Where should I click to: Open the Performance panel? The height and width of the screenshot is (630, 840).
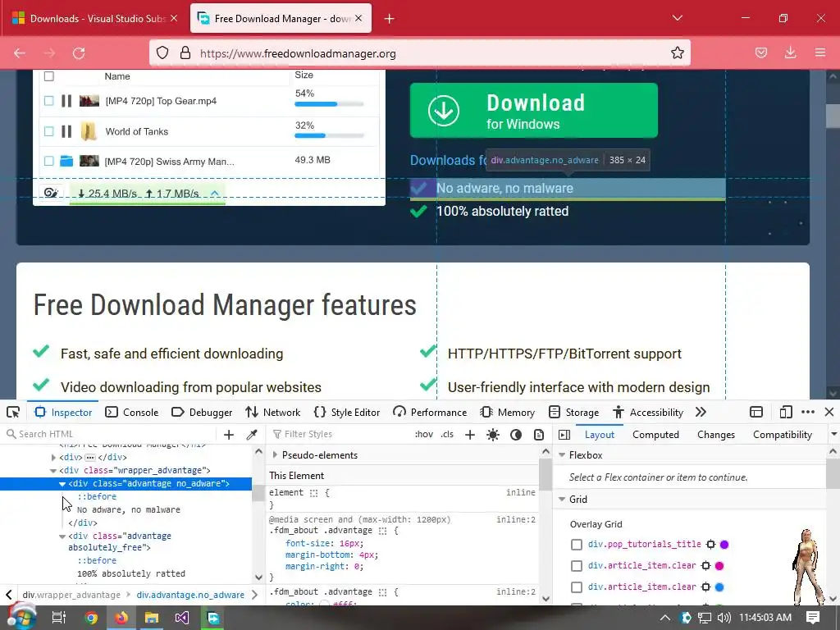(430, 412)
